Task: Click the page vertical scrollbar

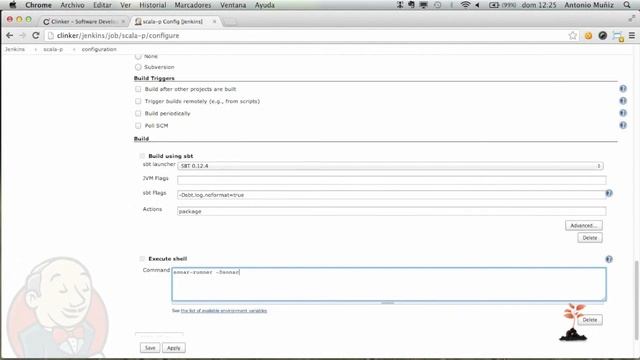Action: pos(636,300)
